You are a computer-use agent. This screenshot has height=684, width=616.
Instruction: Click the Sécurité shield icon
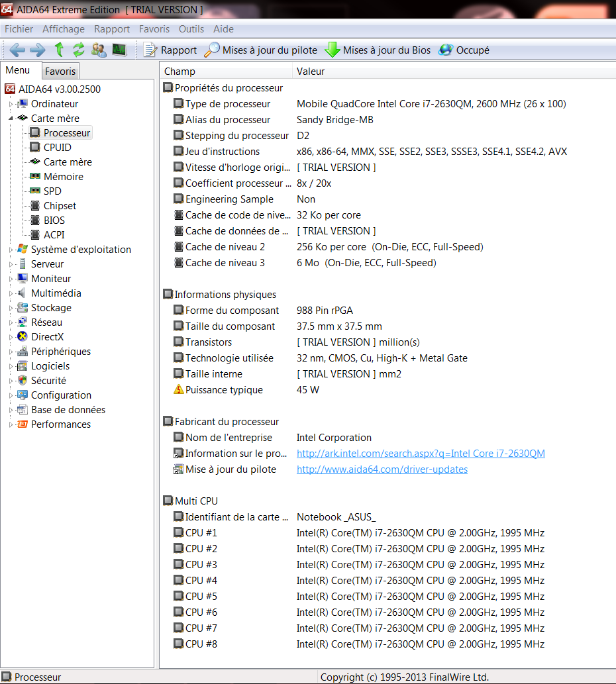point(23,380)
